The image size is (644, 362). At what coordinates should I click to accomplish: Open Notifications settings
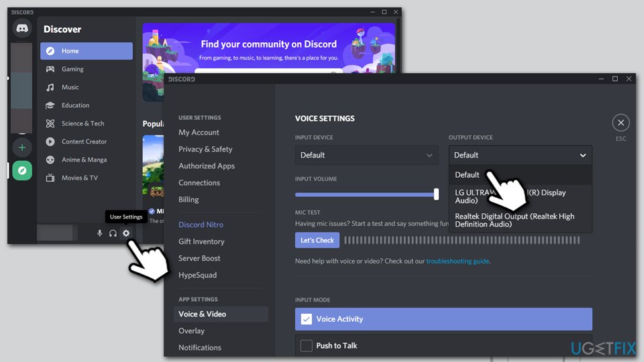click(200, 348)
